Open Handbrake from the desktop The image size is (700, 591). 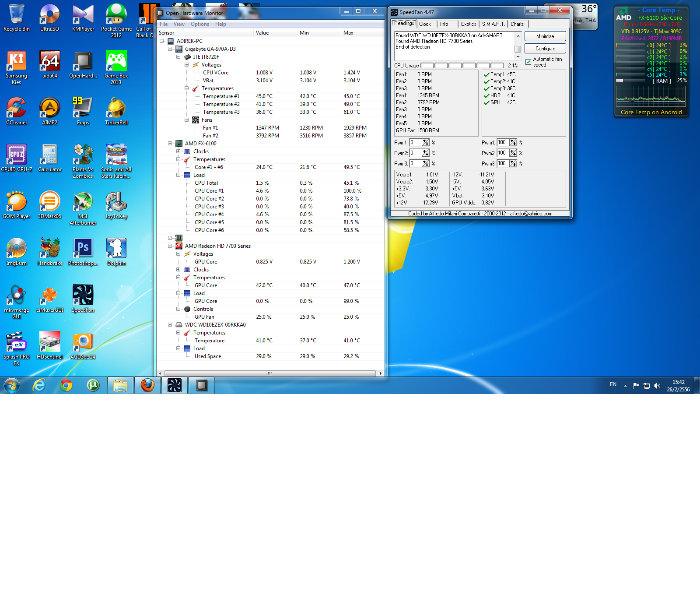50,252
